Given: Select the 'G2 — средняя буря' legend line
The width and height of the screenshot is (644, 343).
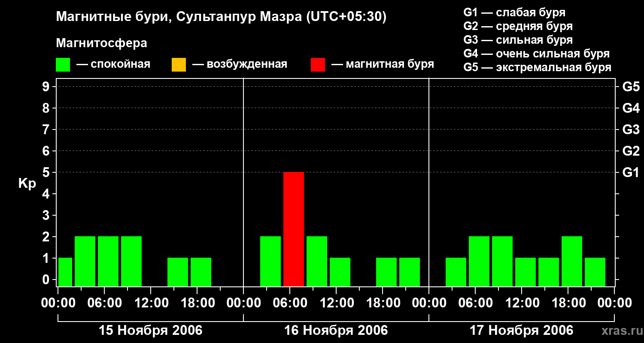Looking at the screenshot, I should [518, 26].
